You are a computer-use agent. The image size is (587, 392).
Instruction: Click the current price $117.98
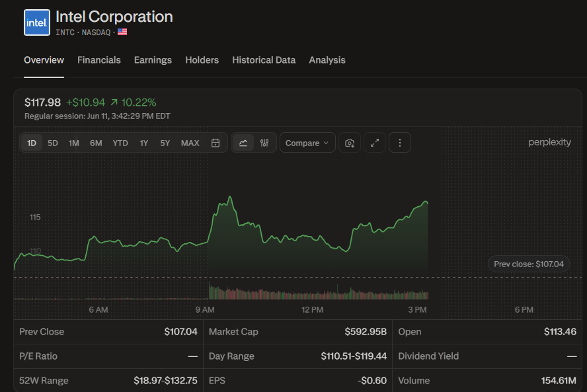coord(42,102)
